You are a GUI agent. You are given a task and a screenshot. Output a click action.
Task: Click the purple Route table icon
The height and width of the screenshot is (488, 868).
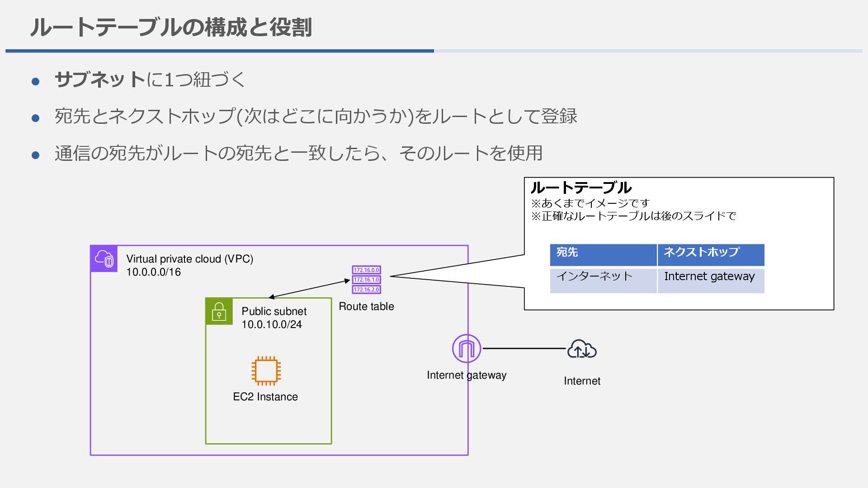tap(366, 280)
